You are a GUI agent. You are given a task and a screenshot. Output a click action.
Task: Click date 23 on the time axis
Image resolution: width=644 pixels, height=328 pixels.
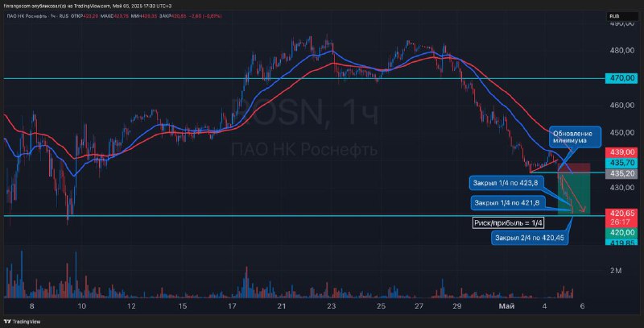click(331, 306)
